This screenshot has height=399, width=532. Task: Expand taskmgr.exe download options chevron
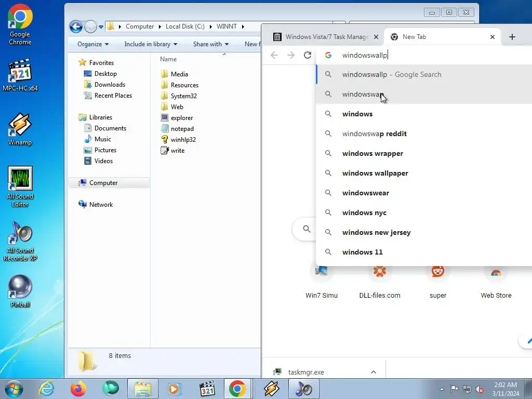[373, 372]
